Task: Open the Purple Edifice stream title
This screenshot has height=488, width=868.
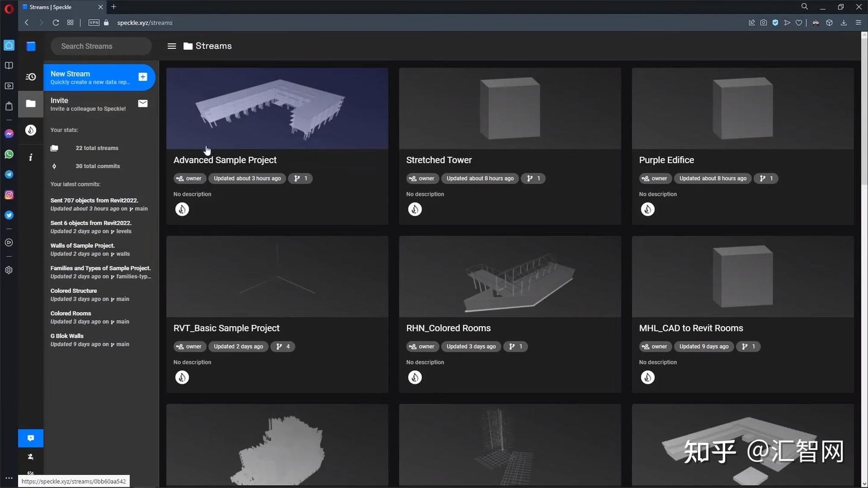Action: coord(667,160)
